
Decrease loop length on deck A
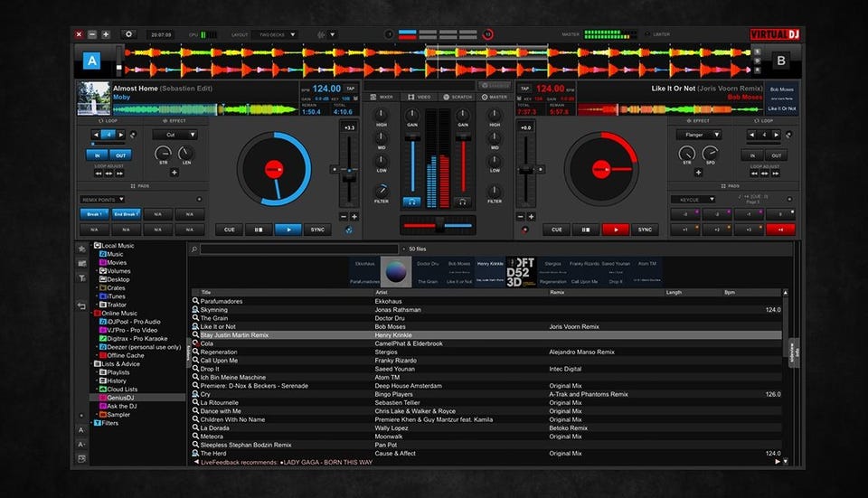tap(96, 135)
